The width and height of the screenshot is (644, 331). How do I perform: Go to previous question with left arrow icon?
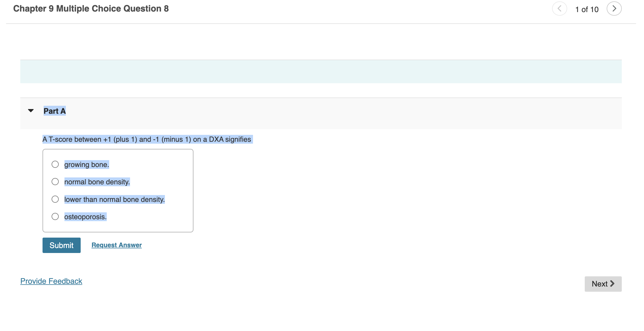pyautogui.click(x=559, y=9)
